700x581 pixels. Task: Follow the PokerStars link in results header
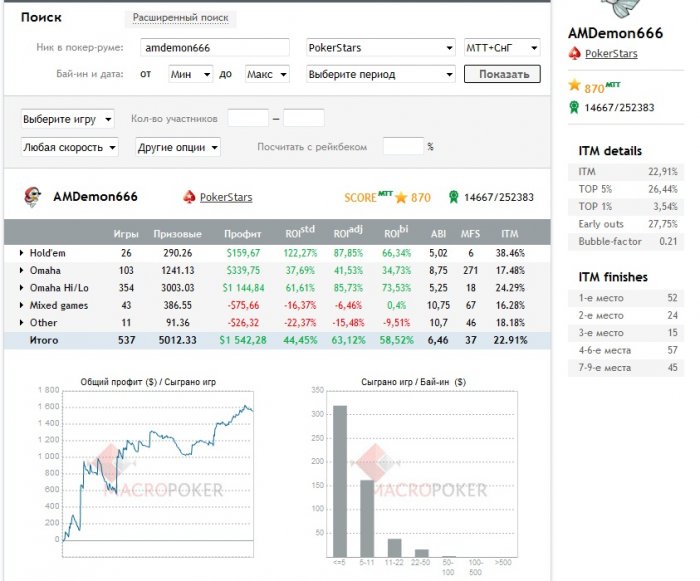point(226,197)
